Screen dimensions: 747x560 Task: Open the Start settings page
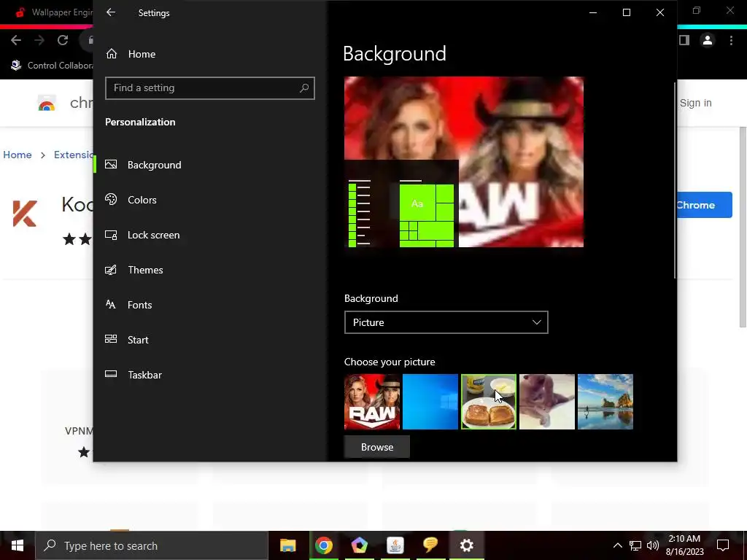point(127,340)
